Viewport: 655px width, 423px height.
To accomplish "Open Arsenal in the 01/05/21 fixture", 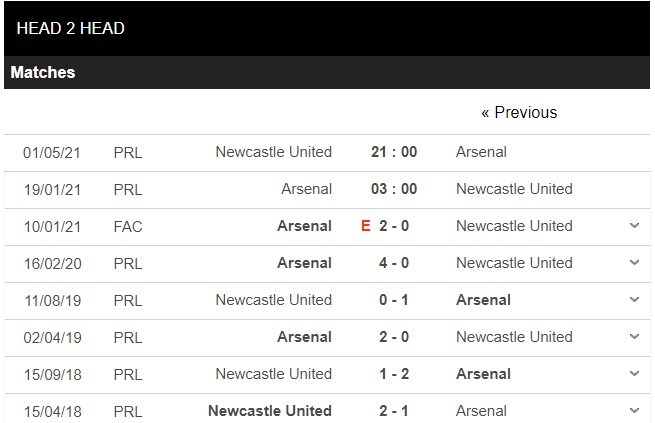I will click(481, 152).
